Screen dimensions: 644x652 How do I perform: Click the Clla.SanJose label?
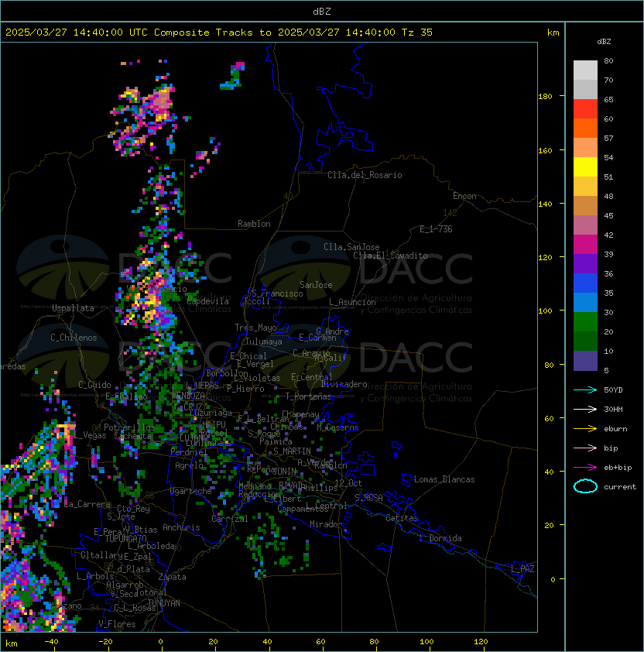(x=351, y=247)
